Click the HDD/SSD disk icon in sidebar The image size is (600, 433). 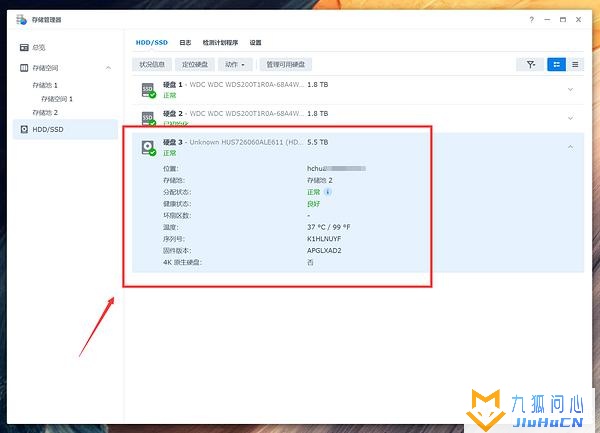[x=24, y=129]
